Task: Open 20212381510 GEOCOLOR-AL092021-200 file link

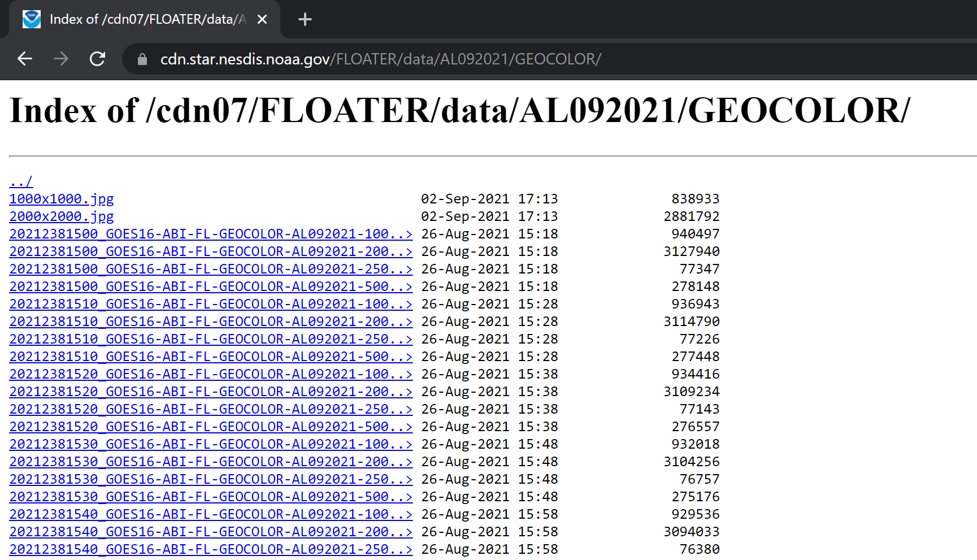Action: click(211, 322)
